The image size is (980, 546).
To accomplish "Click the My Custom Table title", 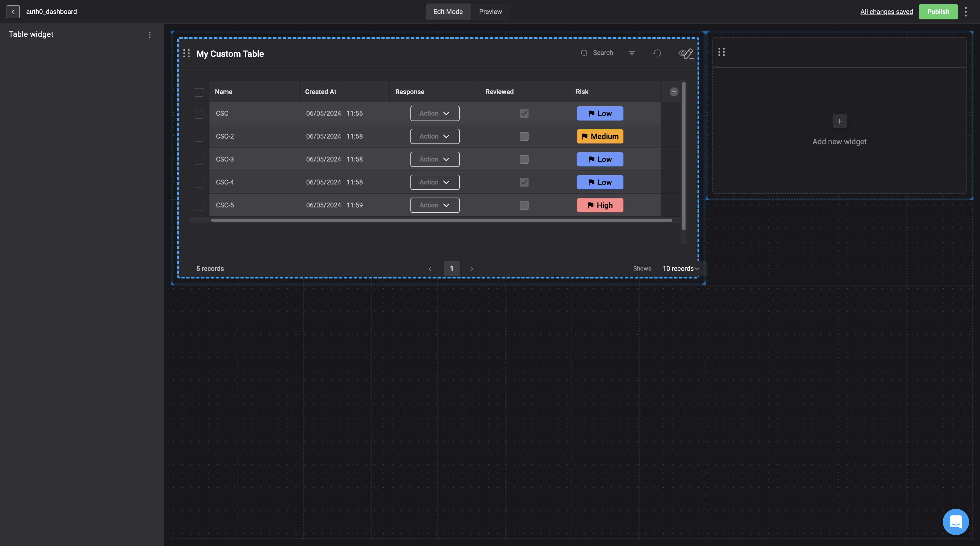I will click(x=230, y=54).
